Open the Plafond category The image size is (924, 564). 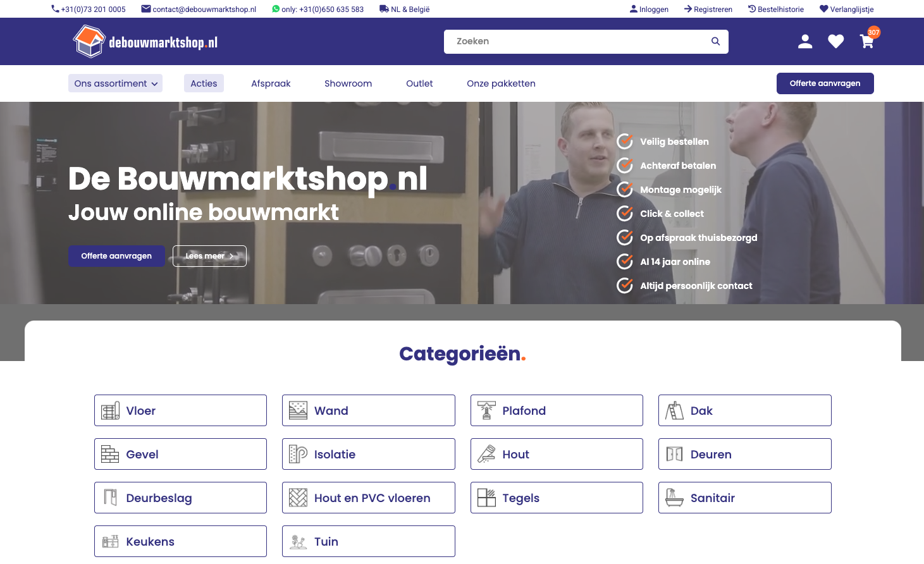tap(557, 410)
